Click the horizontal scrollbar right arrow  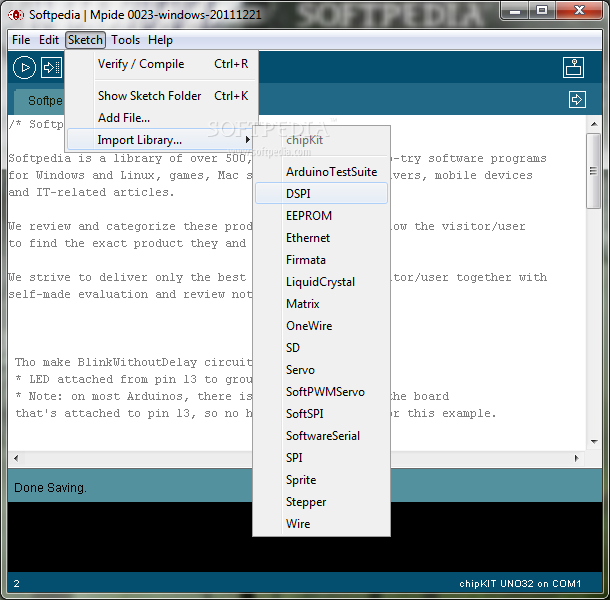[577, 458]
